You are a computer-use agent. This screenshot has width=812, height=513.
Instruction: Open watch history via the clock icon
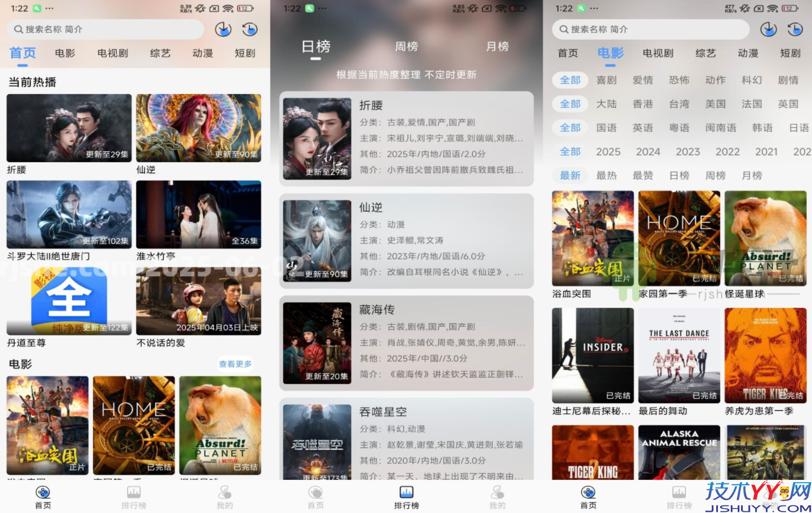[x=249, y=28]
